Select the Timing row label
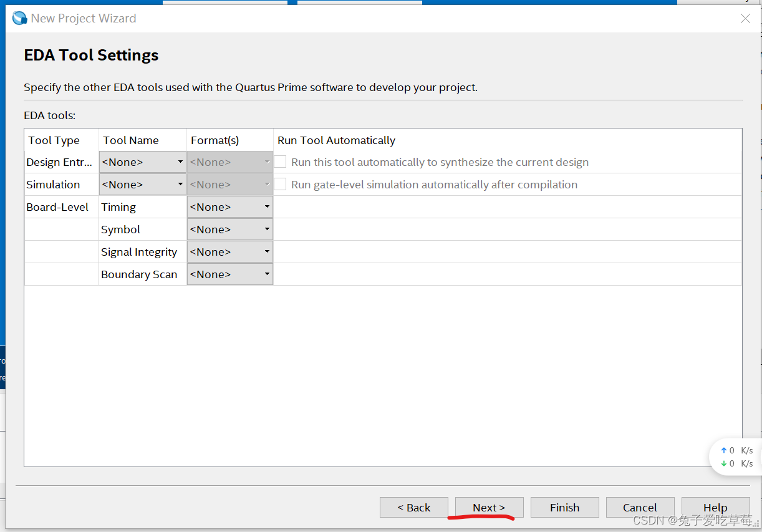 point(143,207)
